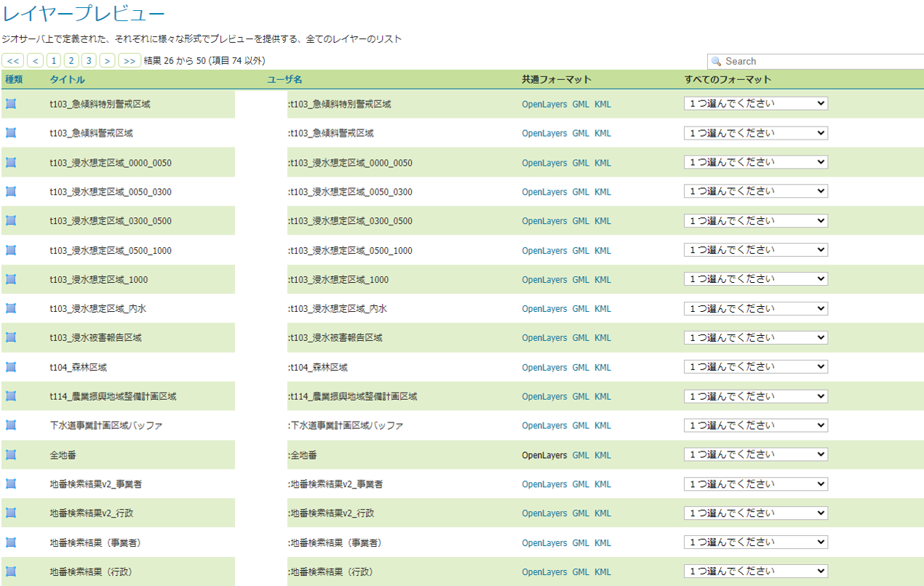Open the all-formats dropdown for 全地番
924x586 pixels.
tap(755, 455)
